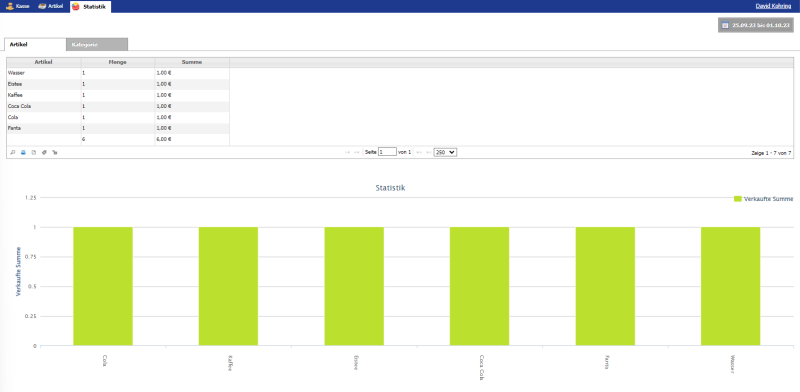Image resolution: width=800 pixels, height=392 pixels.
Task: Click the 1.25 y-axis label
Action: (x=31, y=198)
